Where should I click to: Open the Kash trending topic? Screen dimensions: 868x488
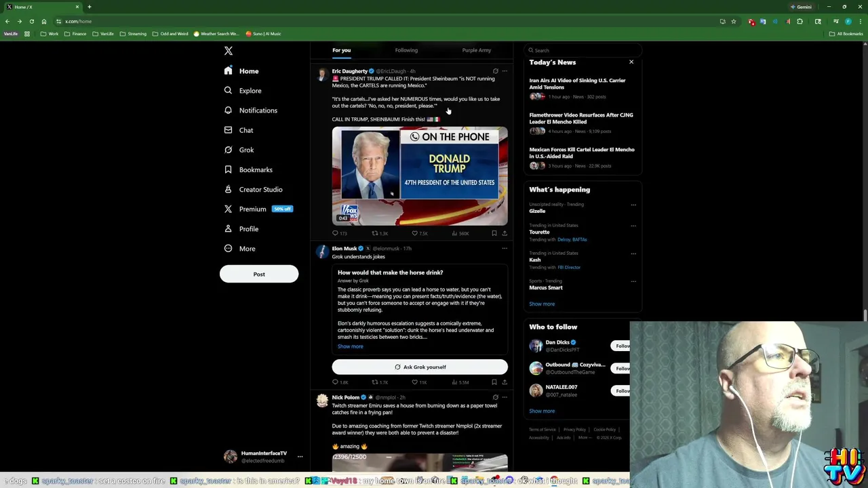[x=535, y=260]
